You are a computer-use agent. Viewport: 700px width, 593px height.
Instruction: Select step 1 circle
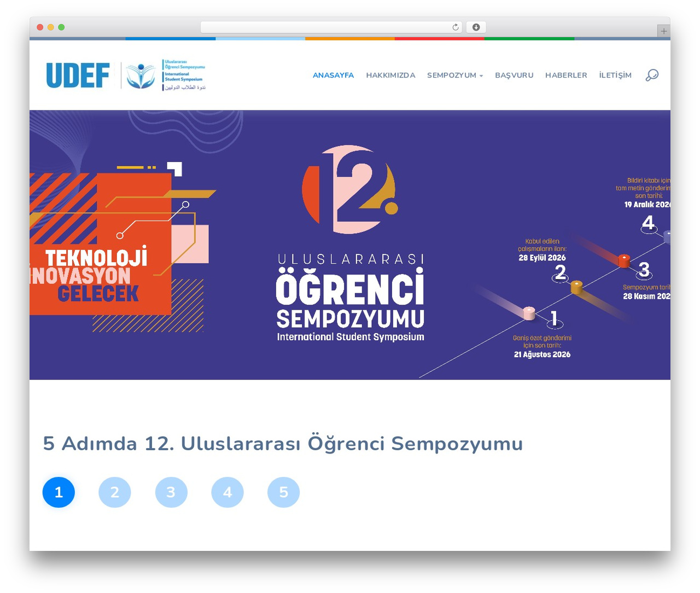tap(59, 492)
